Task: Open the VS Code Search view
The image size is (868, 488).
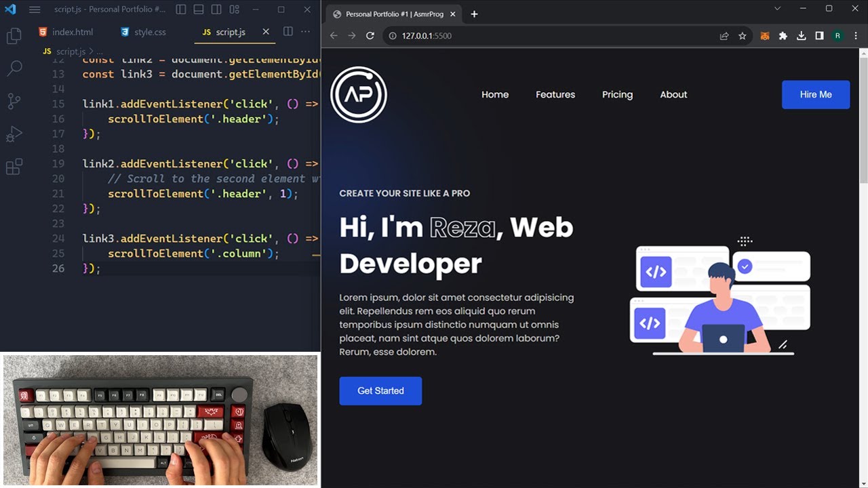Action: pos(14,68)
